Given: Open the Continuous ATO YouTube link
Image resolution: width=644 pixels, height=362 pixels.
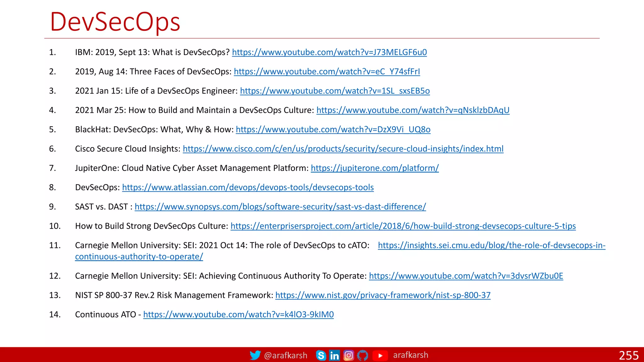Looking at the screenshot, I should pyautogui.click(x=238, y=315).
